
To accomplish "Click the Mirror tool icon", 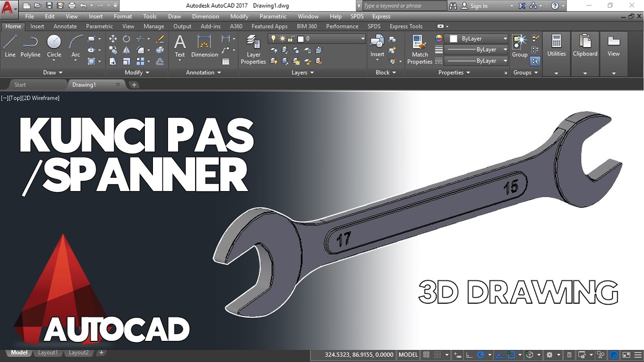I will point(126,50).
